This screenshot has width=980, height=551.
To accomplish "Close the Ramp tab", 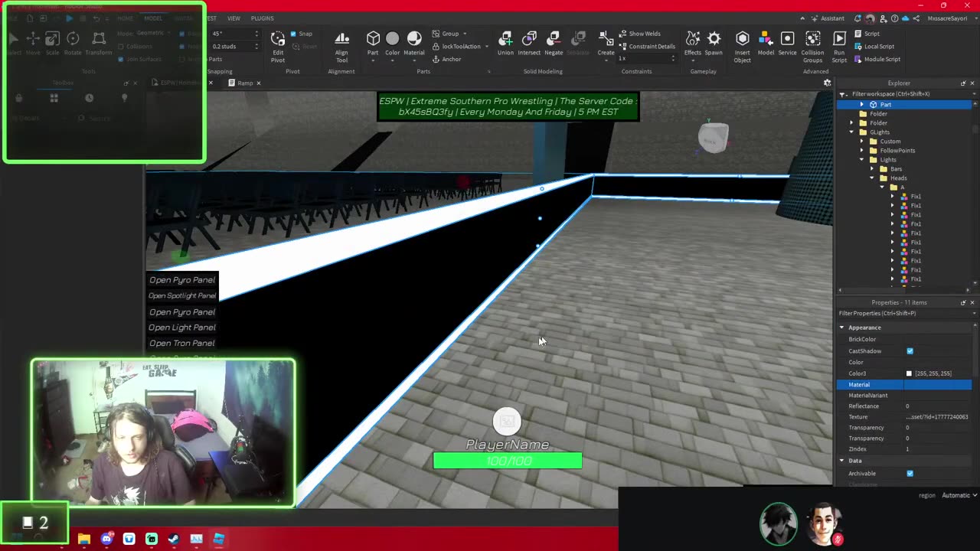I will (259, 83).
